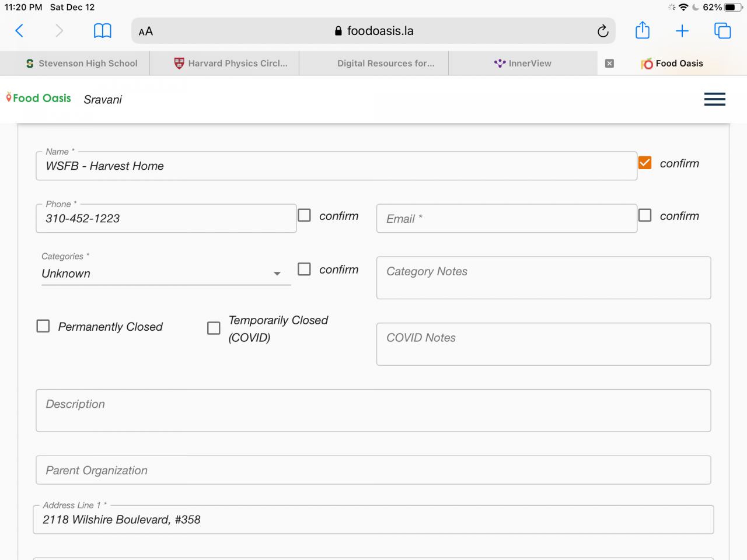Check the Categories confirm checkbox
This screenshot has width=747, height=560.
[x=304, y=269]
